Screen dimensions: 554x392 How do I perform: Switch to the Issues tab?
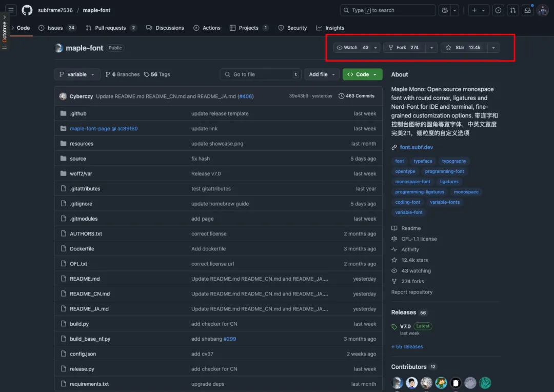tap(57, 28)
